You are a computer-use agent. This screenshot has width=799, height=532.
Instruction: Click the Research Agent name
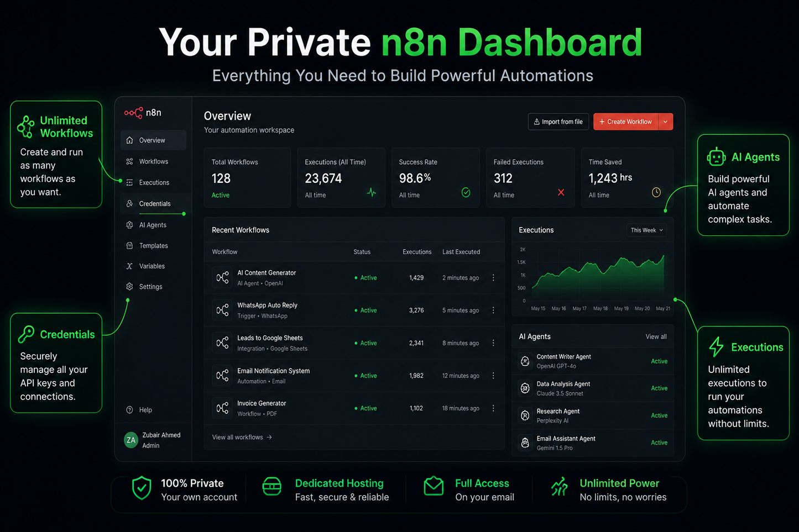pos(558,412)
